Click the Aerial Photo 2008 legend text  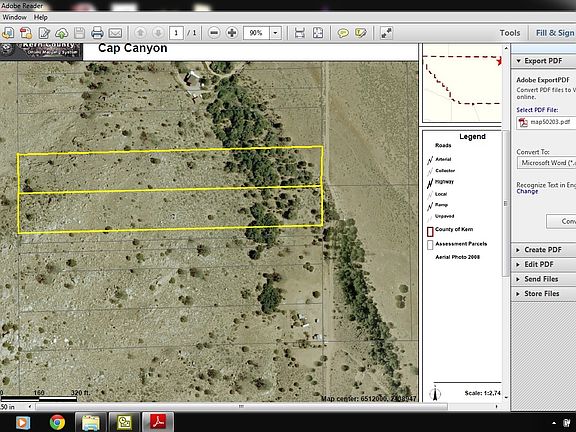[458, 257]
